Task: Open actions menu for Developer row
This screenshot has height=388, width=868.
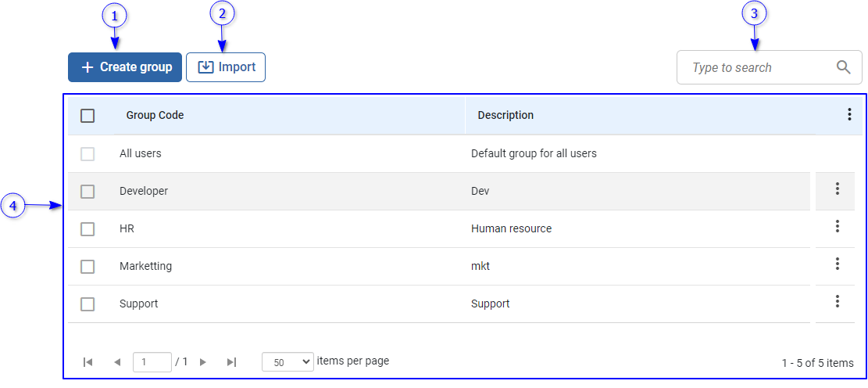Action: point(837,189)
